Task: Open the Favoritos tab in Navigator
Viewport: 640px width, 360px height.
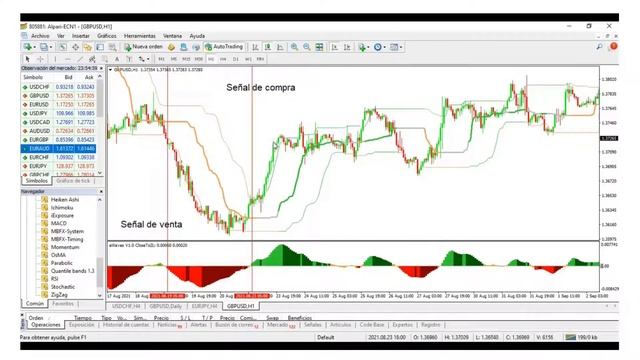Action: click(x=63, y=304)
